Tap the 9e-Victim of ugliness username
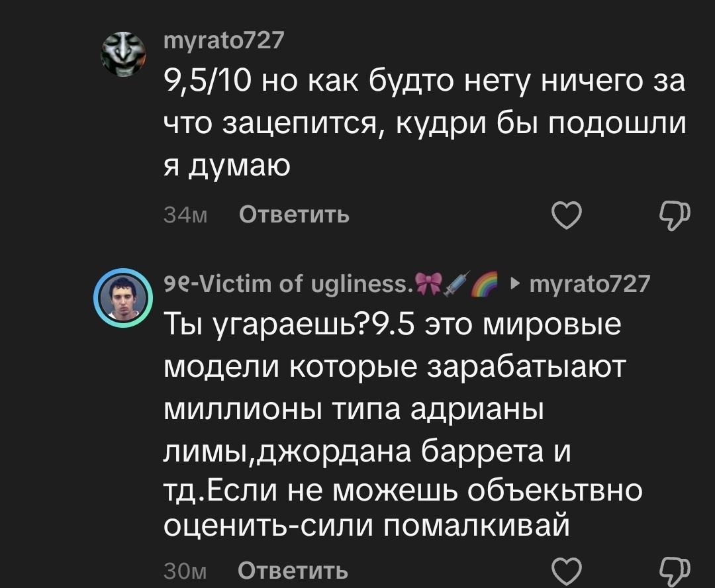This screenshot has width=715, height=588. (287, 284)
